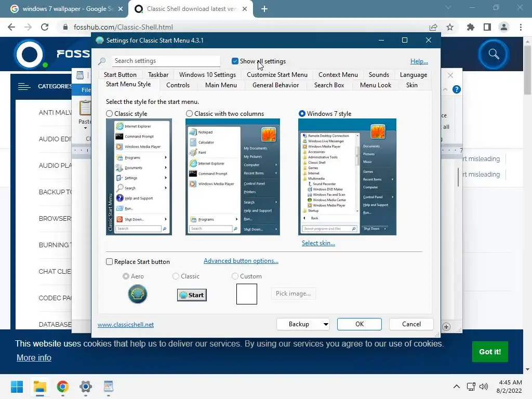Screen dimensions: 532x399
Task: Click Windows 7 style preview thumbnail
Action: pos(347,177)
